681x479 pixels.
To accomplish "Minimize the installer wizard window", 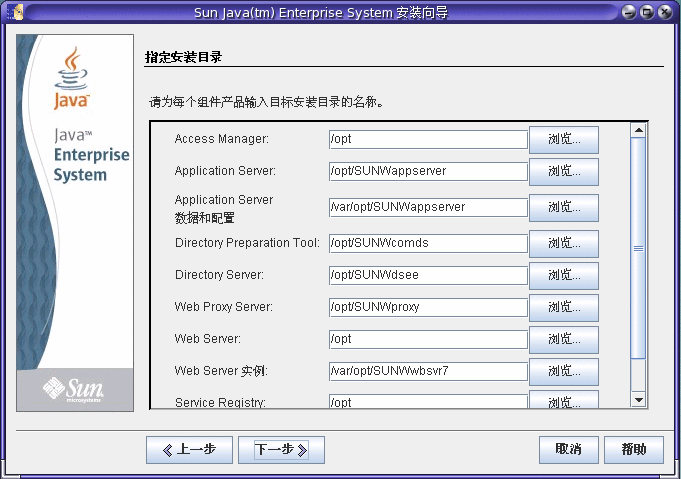I will [628, 12].
